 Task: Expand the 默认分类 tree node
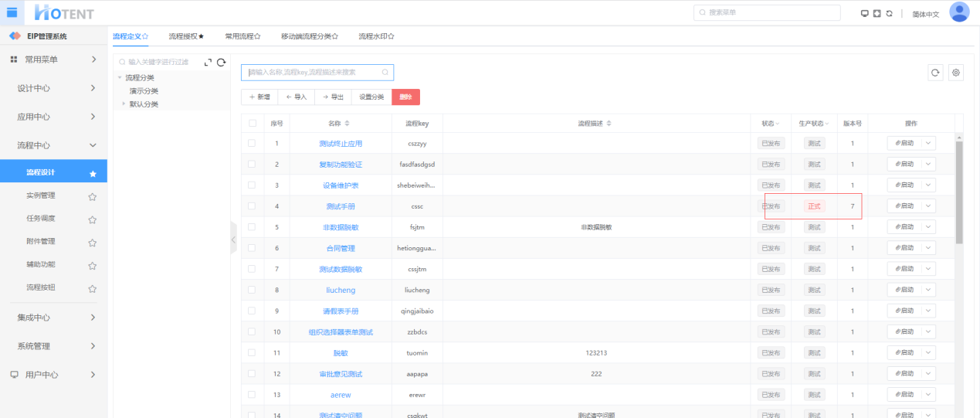[x=123, y=104]
